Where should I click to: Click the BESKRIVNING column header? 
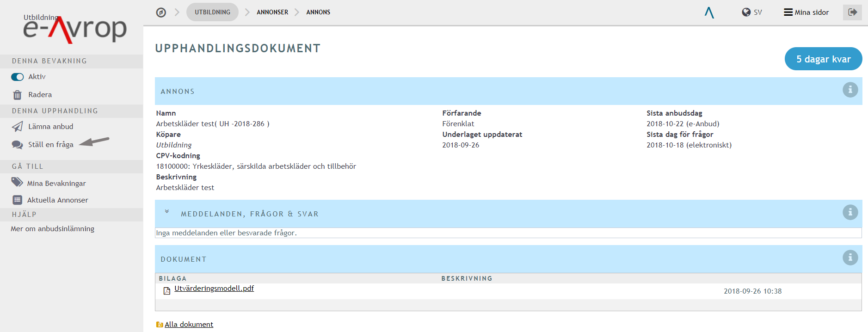[x=467, y=278]
